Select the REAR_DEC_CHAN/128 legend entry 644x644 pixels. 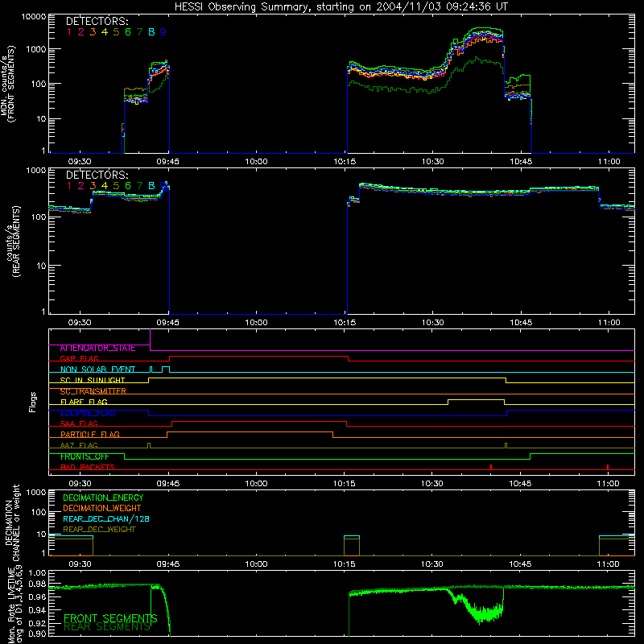click(106, 518)
